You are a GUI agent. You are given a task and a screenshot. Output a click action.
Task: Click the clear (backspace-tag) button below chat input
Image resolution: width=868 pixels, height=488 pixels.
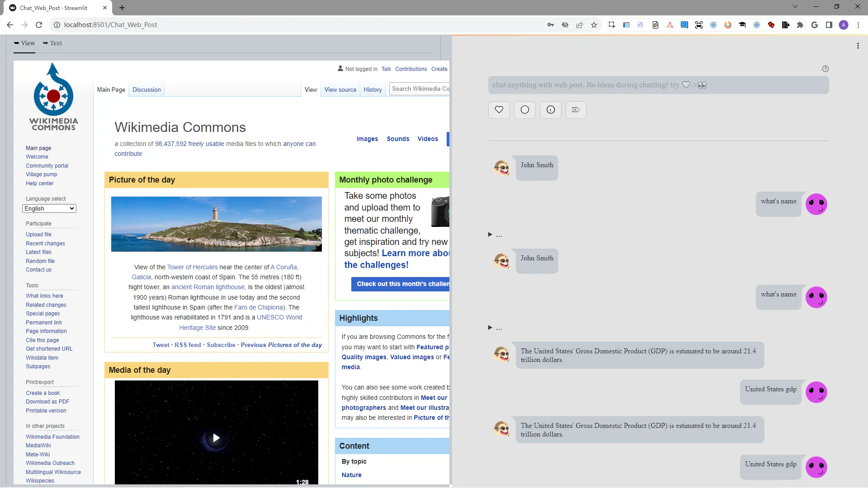coord(576,110)
